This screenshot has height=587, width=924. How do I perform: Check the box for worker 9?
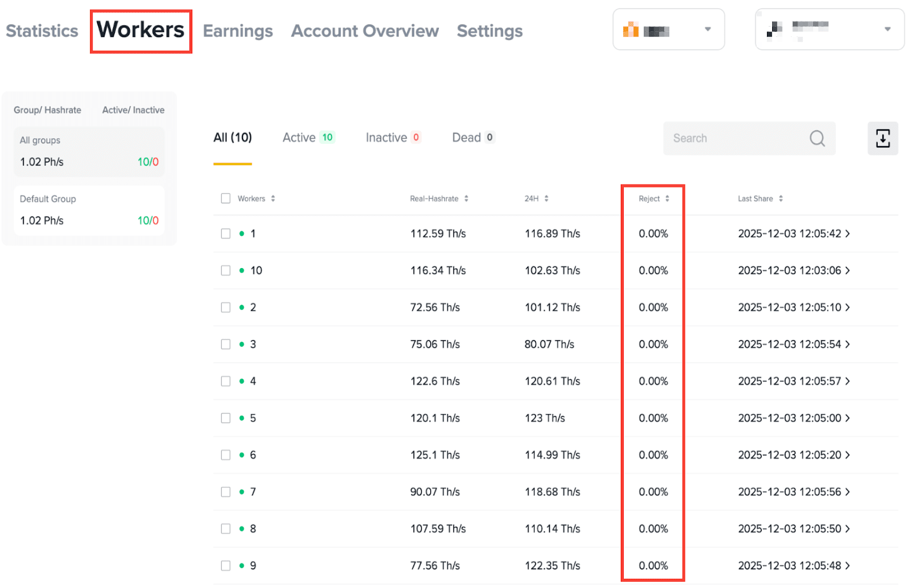pos(226,566)
